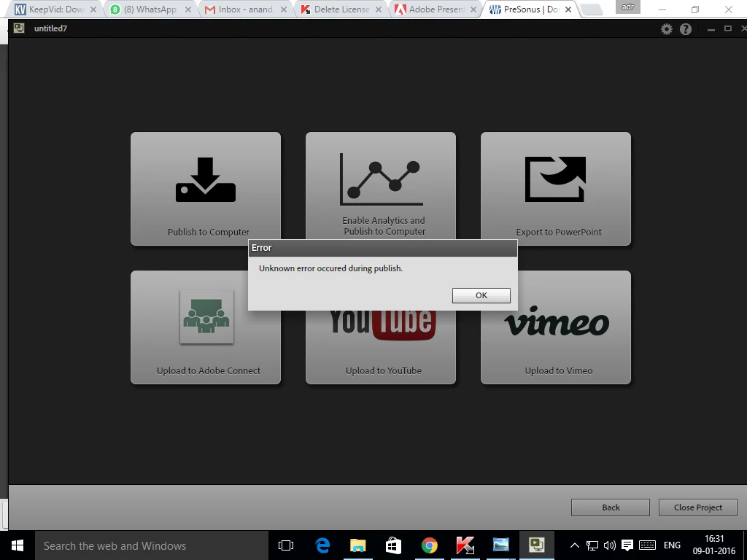Minimize the Presenter Video window
This screenshot has width=747, height=560.
click(x=711, y=29)
